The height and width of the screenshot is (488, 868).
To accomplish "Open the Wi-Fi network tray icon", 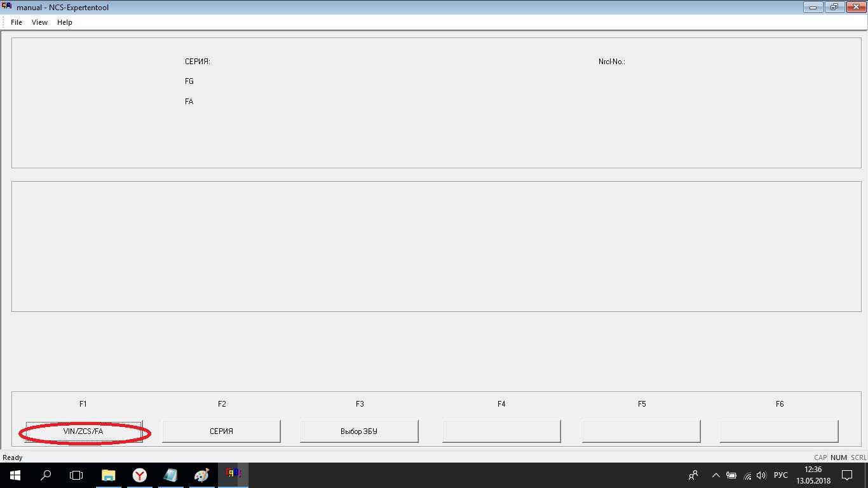I will click(x=747, y=475).
